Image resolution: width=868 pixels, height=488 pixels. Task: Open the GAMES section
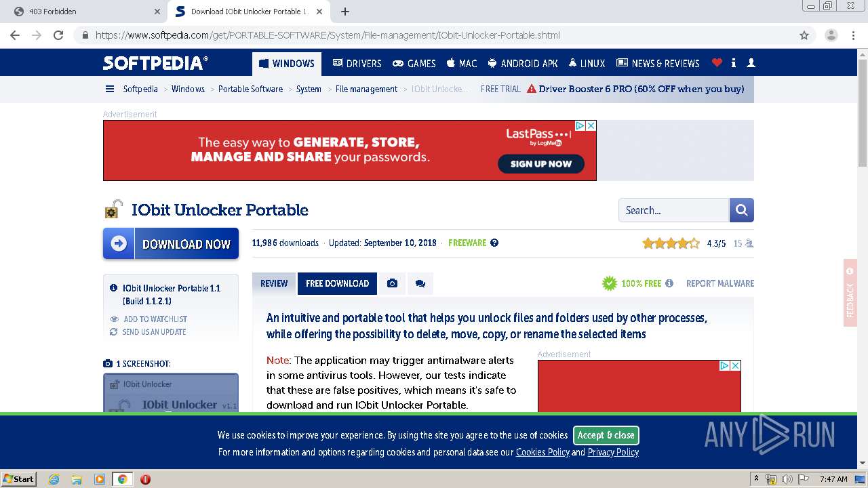414,63
